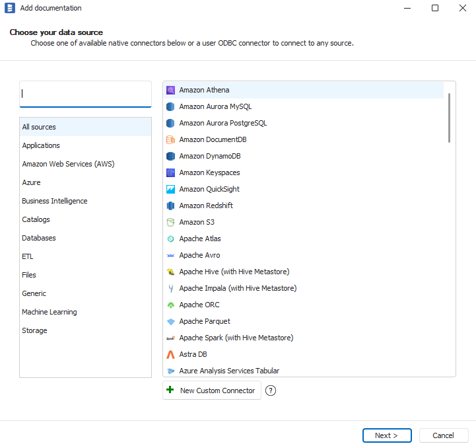The height and width of the screenshot is (448, 476).
Task: Click the Amazon QuickSight icon
Action: coord(170,189)
